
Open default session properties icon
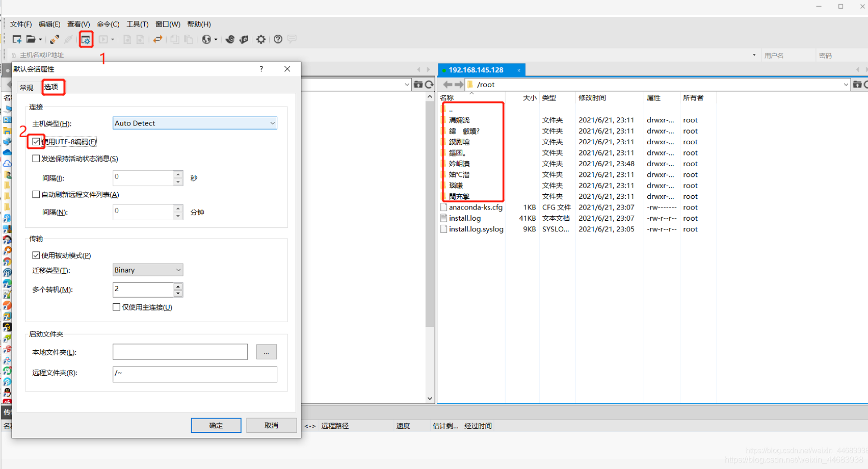86,39
